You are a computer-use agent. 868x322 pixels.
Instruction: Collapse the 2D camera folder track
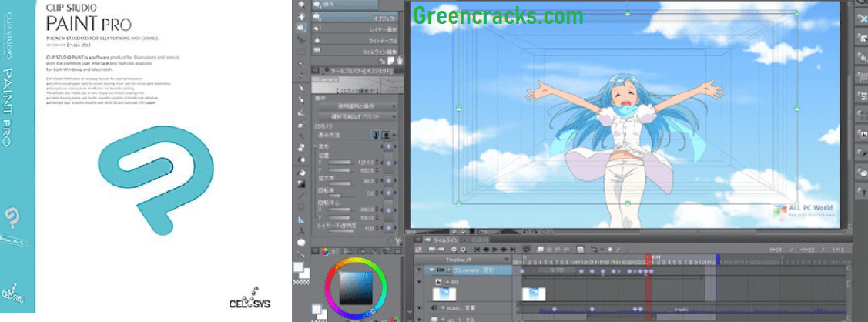pos(432,270)
